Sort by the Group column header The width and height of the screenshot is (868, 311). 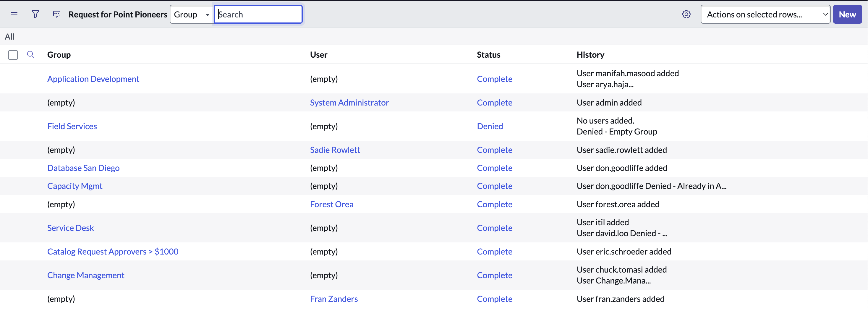pyautogui.click(x=59, y=55)
